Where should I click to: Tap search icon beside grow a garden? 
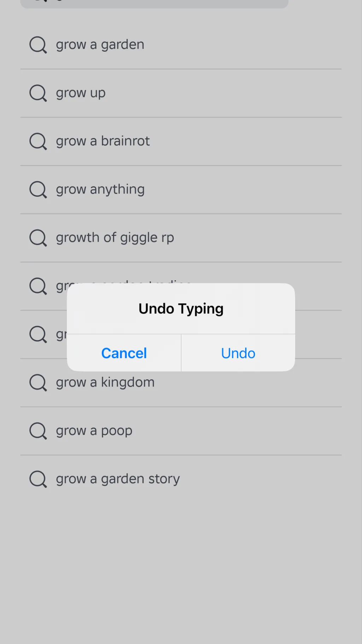38,45
